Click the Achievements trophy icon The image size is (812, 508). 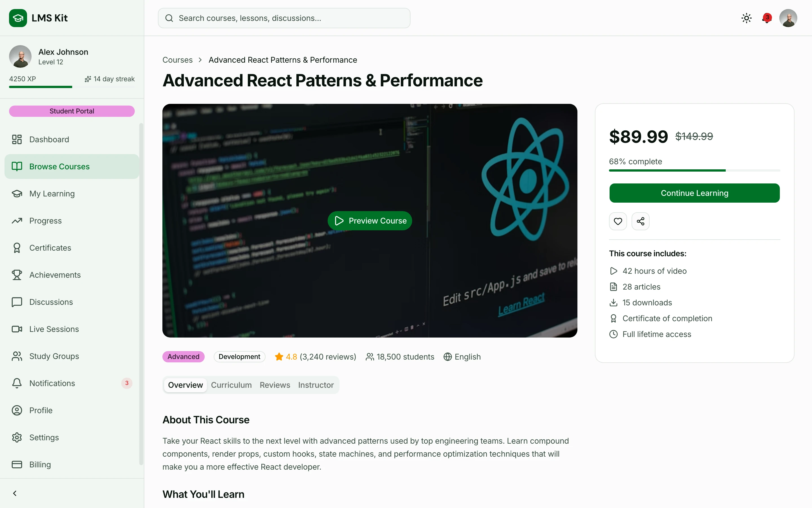coord(17,275)
